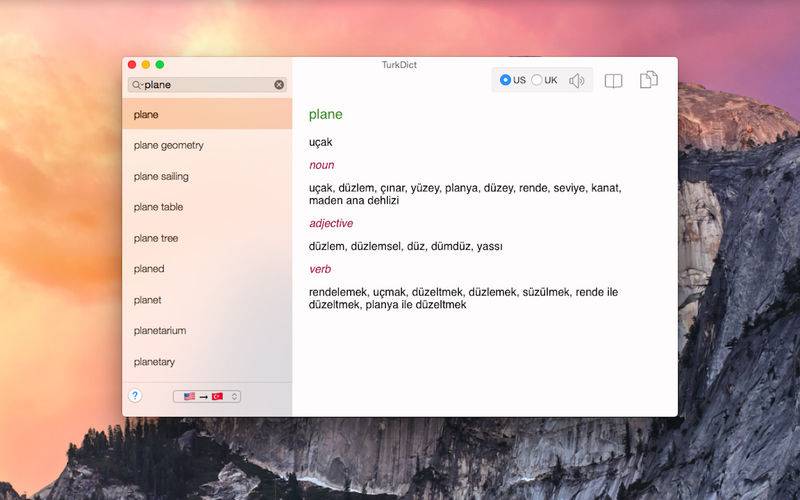This screenshot has width=800, height=500.
Task: Select UK pronunciation radio button
Action: [x=537, y=80]
